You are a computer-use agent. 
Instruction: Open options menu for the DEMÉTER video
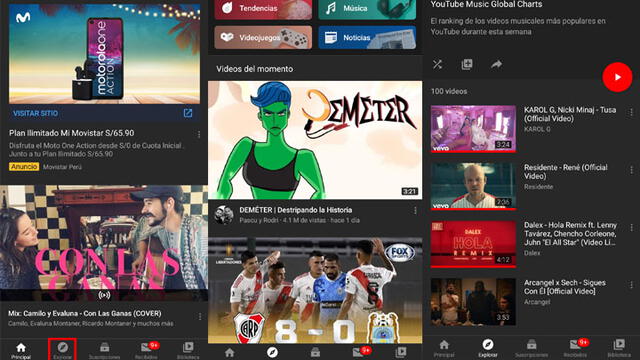pos(415,211)
